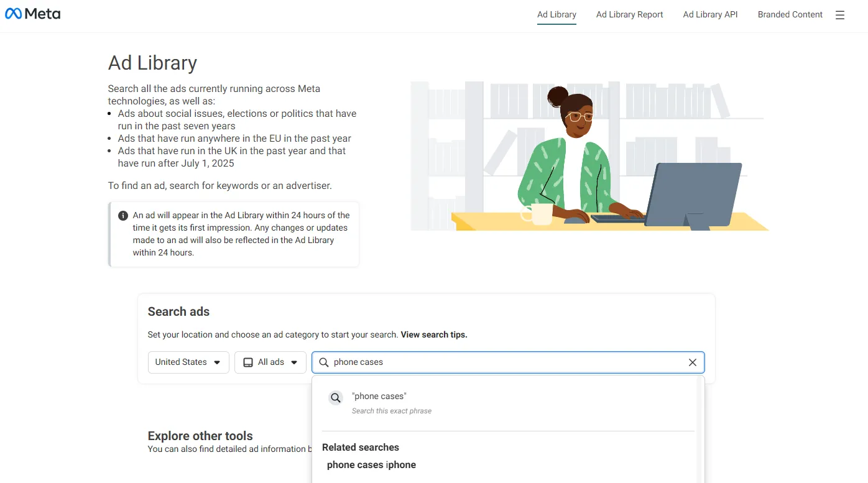Choose related search phone cases iphone
Image resolution: width=868 pixels, height=483 pixels.
click(371, 465)
